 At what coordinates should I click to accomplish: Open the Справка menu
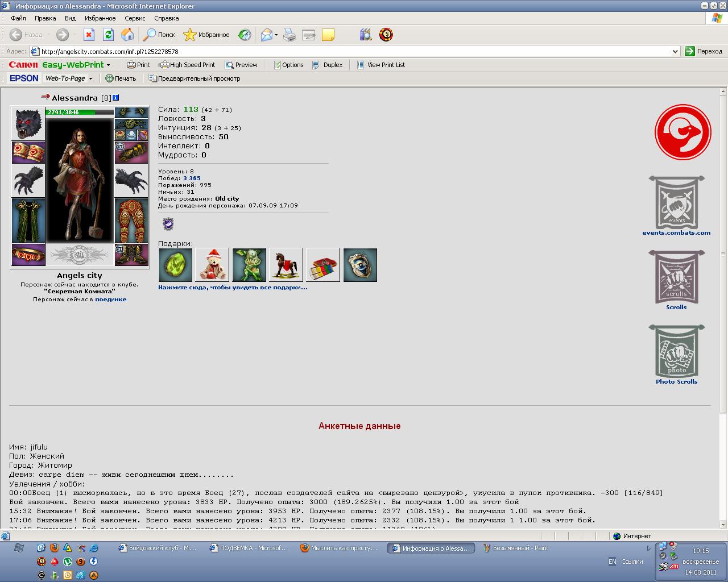[167, 18]
